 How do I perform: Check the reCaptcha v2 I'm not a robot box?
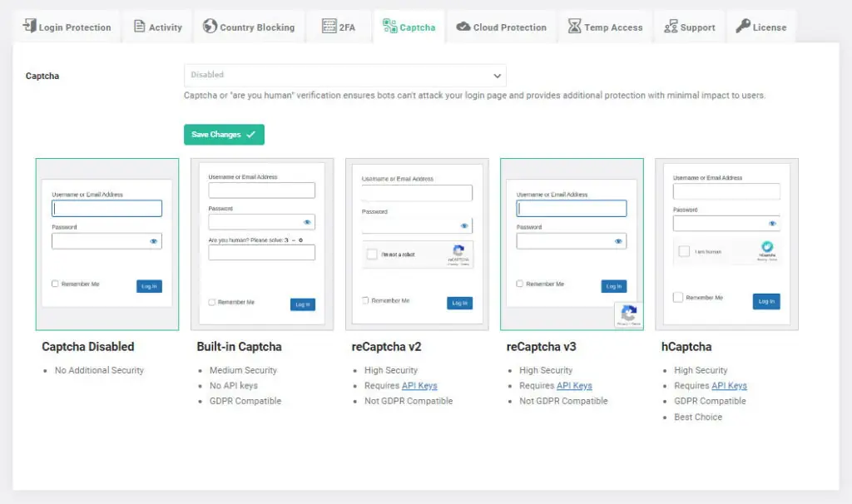tap(372, 254)
